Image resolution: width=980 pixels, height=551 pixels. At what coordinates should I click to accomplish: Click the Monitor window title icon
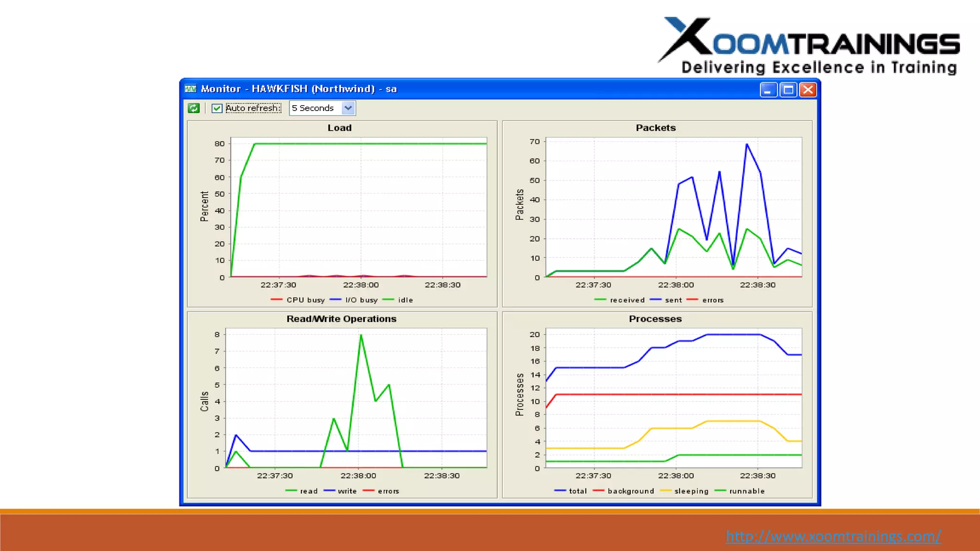point(190,89)
